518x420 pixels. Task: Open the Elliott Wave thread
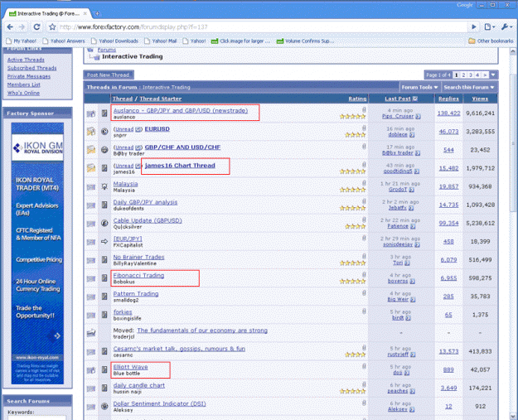point(130,367)
